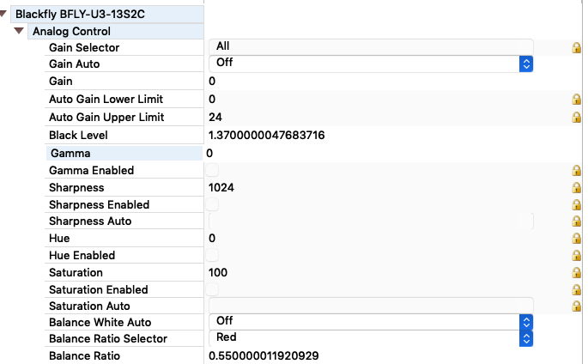Collapse the Blackfly BFLY-U3-13S2C tree node
The height and width of the screenshot is (364, 588).
coord(3,14)
